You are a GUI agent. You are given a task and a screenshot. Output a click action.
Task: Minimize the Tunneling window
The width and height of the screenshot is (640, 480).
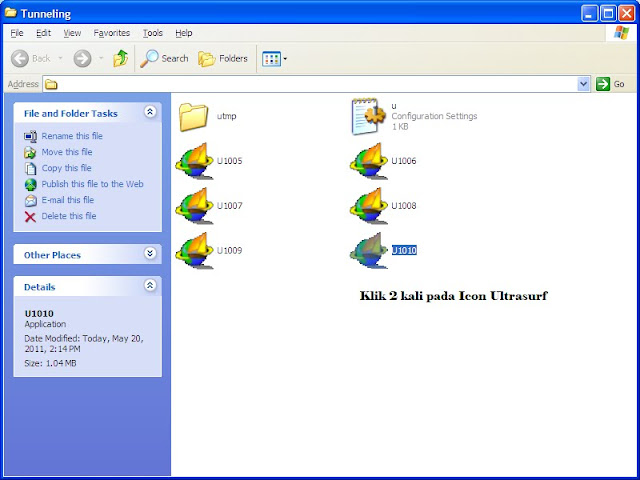589,14
